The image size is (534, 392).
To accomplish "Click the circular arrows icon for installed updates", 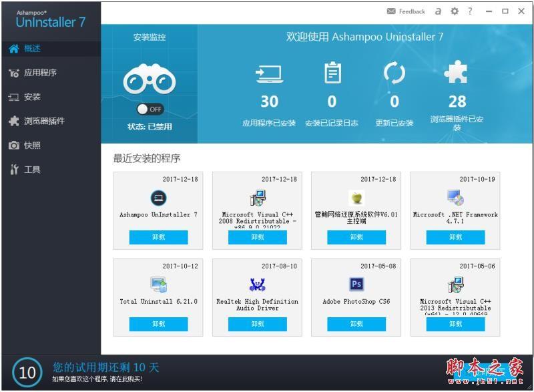I will click(394, 72).
